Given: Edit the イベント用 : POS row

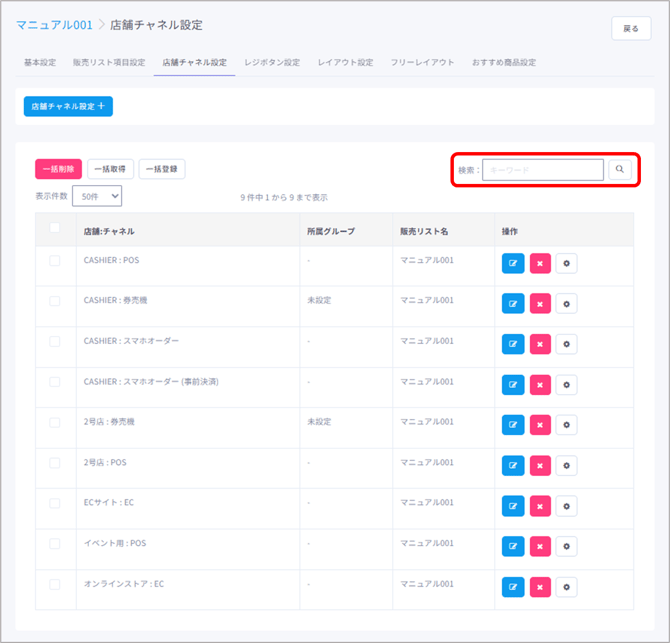Looking at the screenshot, I should pos(513,546).
